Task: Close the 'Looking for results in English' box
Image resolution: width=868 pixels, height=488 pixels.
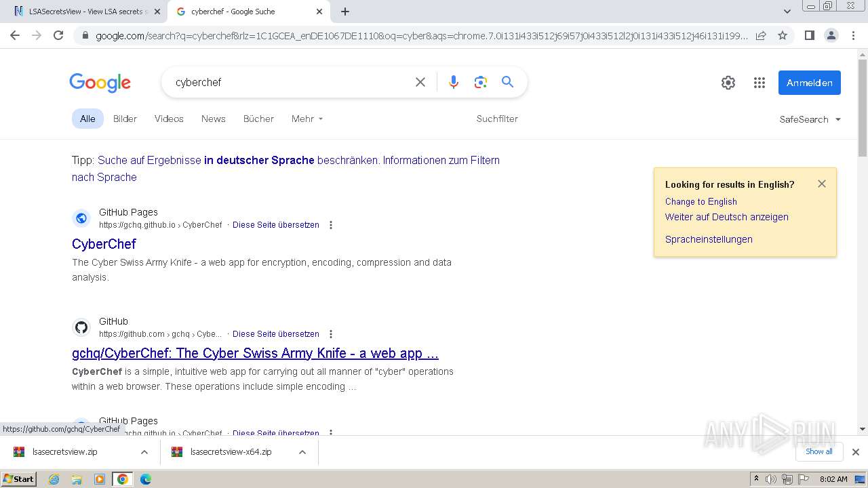Action: (822, 184)
